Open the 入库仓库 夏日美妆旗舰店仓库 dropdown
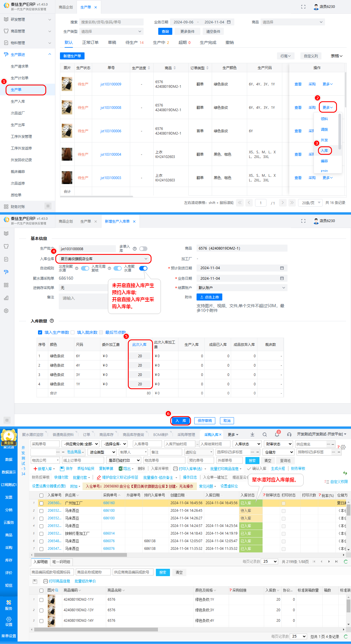The image size is (351, 644). (x=104, y=259)
